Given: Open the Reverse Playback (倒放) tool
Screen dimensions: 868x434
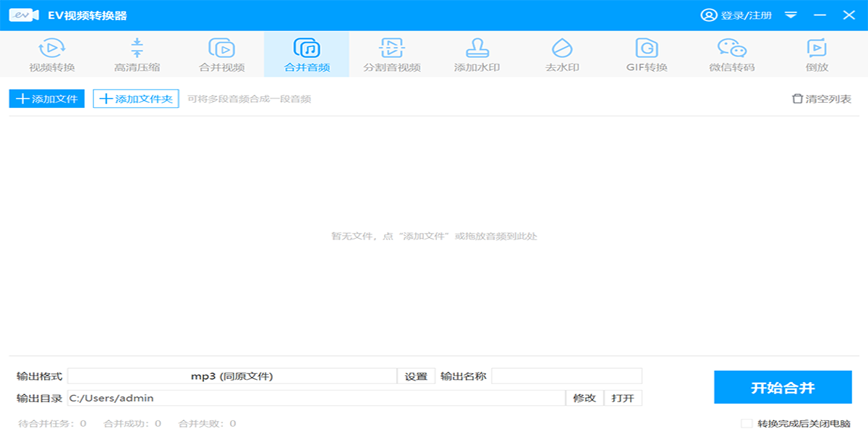Looking at the screenshot, I should pyautogui.click(x=817, y=54).
